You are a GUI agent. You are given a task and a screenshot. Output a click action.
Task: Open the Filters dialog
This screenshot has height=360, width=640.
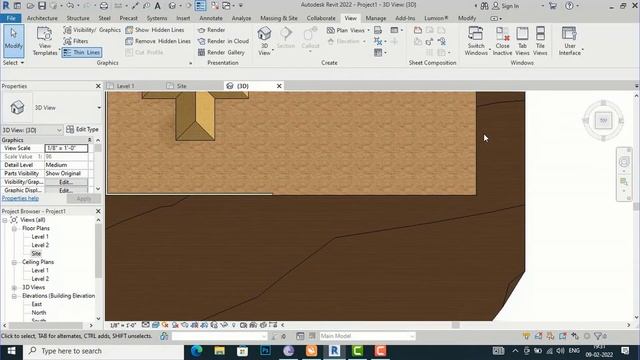tap(76, 41)
